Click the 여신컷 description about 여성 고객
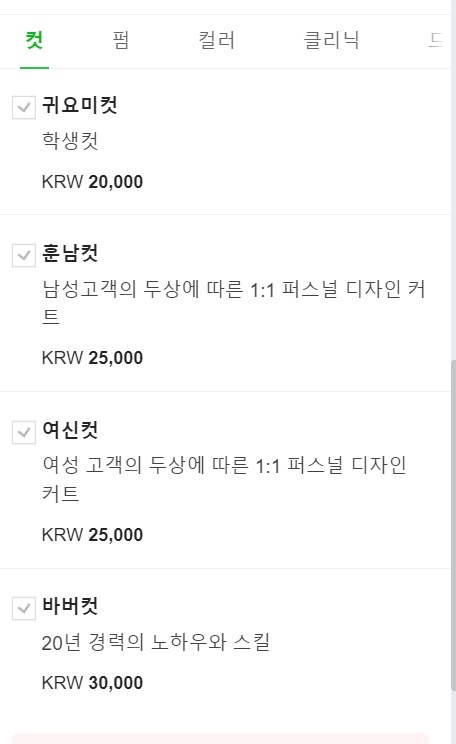Viewport: 456px width, 744px height. [224, 479]
